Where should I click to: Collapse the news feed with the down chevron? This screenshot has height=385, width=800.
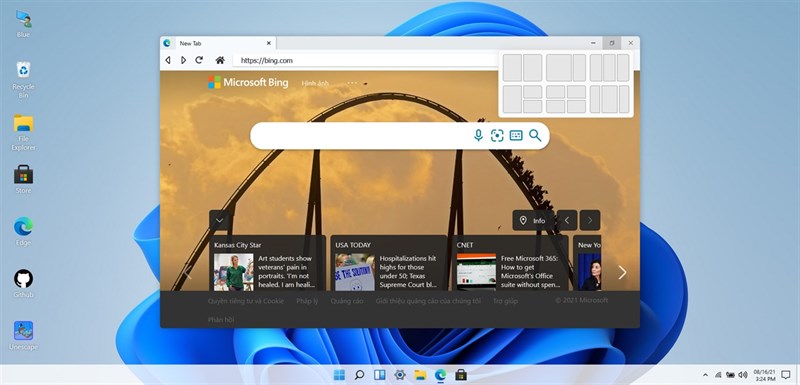pyautogui.click(x=219, y=220)
